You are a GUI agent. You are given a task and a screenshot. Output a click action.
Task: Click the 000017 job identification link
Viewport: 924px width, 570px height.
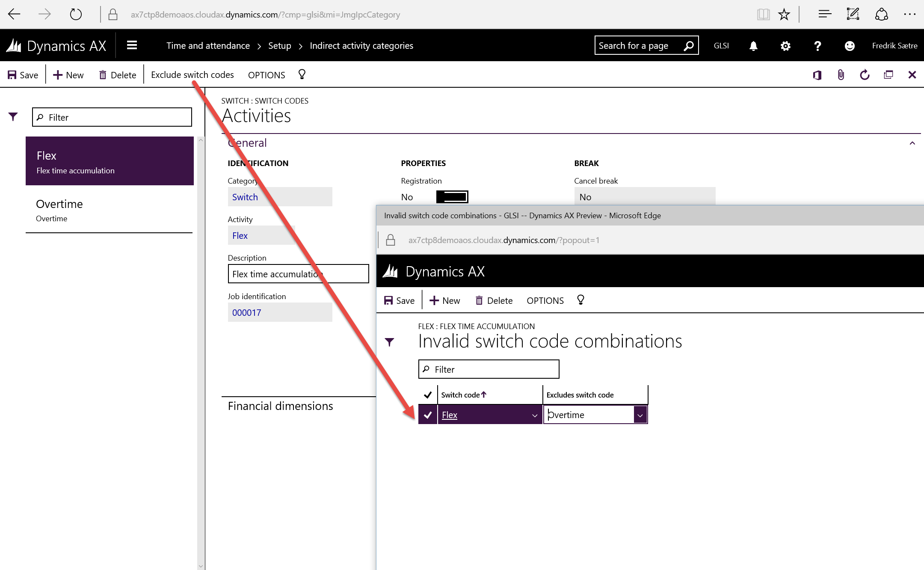click(x=246, y=312)
